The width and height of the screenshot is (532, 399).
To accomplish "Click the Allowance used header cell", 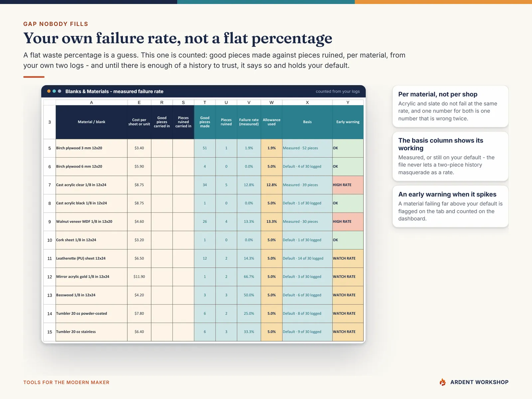I will click(272, 122).
